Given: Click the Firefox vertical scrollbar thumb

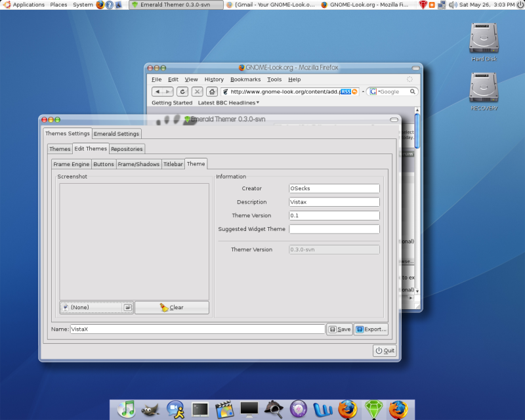Looking at the screenshot, I should pos(417,131).
